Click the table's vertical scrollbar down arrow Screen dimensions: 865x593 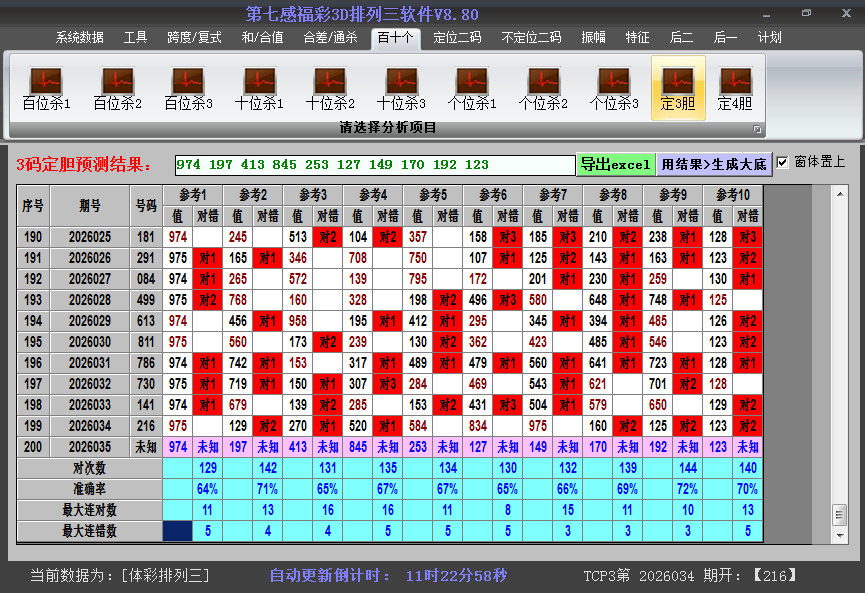[839, 537]
